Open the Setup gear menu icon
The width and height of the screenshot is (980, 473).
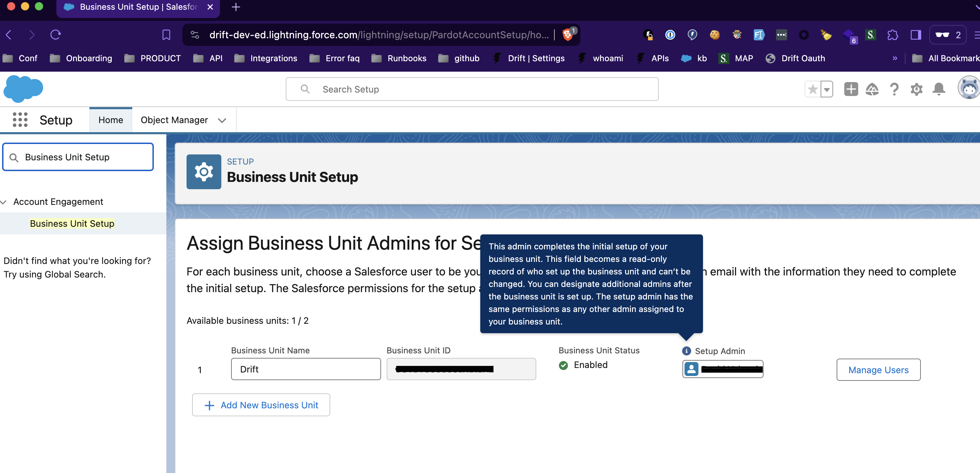916,89
